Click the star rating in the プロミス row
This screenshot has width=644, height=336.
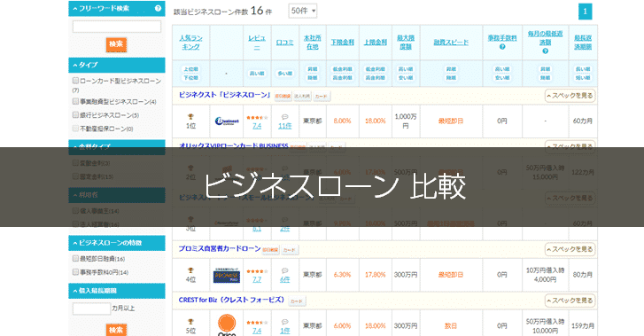click(257, 271)
